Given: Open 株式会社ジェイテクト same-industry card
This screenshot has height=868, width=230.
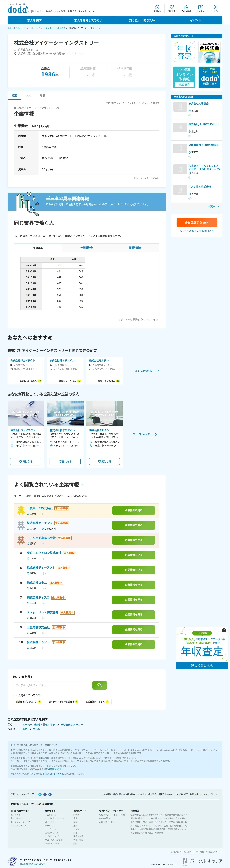Looking at the screenshot, I should 26,371.
